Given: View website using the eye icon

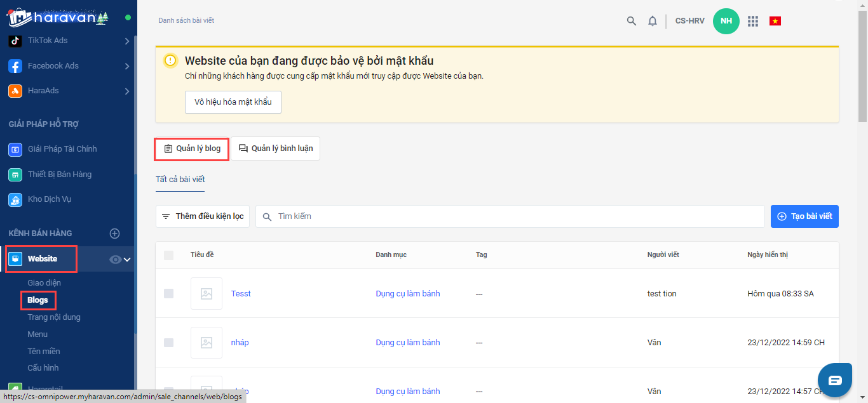Looking at the screenshot, I should click(115, 259).
